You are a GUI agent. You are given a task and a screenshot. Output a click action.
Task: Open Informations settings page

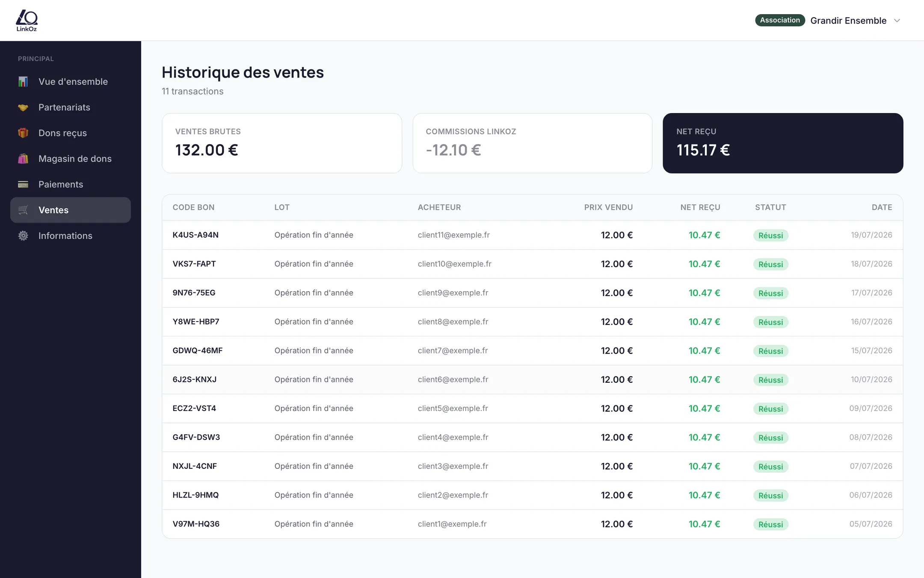click(x=71, y=235)
